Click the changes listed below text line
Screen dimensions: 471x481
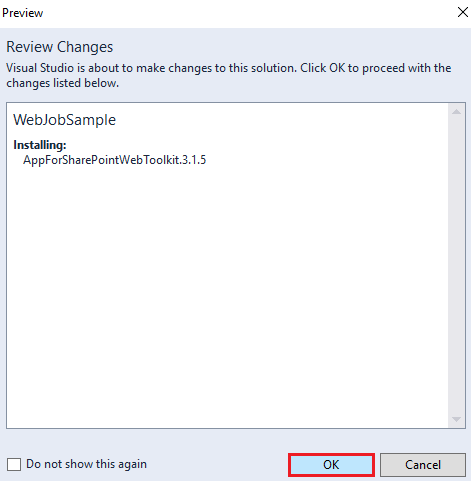tap(63, 83)
